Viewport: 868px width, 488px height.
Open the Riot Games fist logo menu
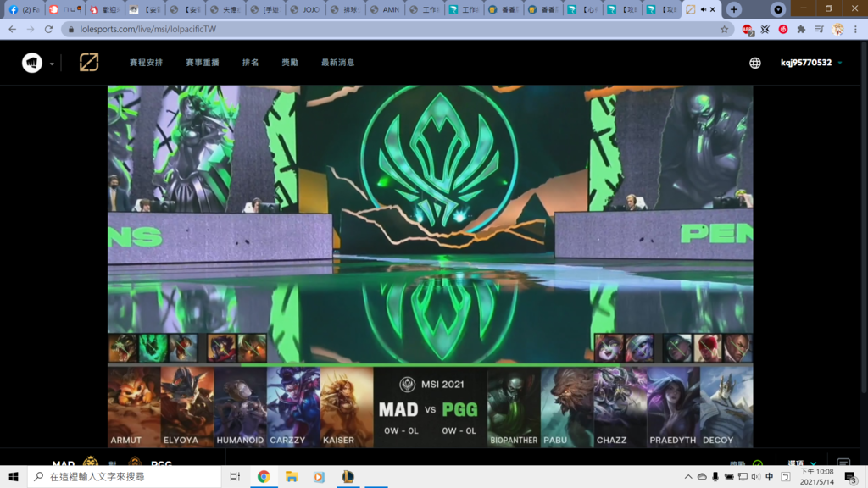click(x=32, y=63)
